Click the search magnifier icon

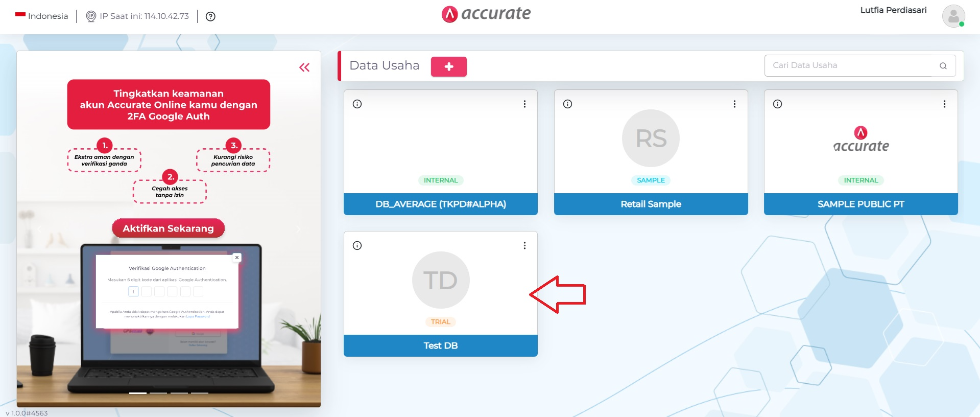tap(943, 66)
